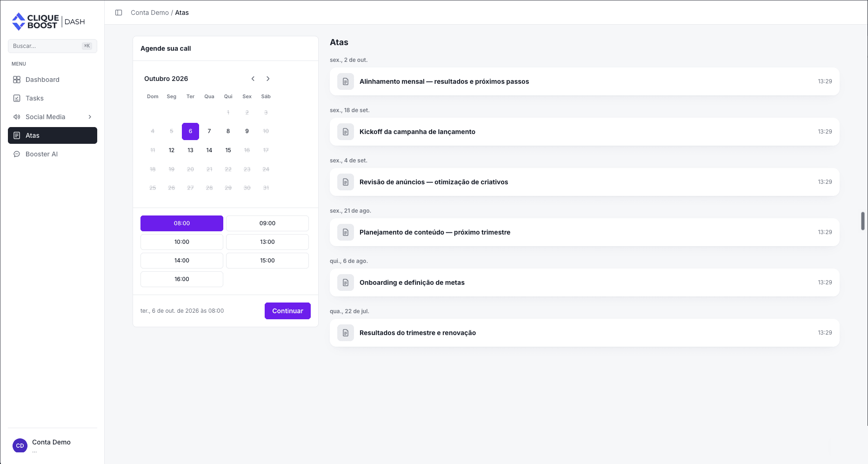Click 'ter., 6 de out. de 2026 às 08:00'
The height and width of the screenshot is (464, 868).
coord(182,311)
